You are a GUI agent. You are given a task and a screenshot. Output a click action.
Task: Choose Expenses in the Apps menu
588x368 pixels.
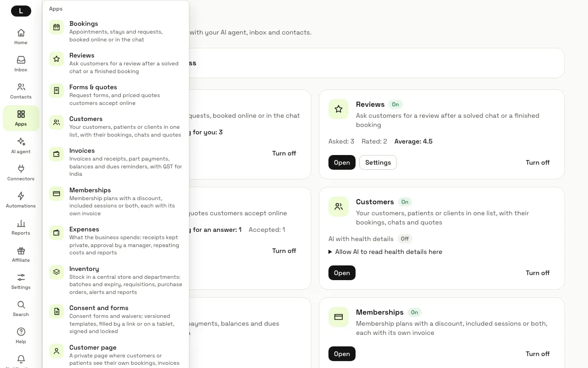[116, 241]
